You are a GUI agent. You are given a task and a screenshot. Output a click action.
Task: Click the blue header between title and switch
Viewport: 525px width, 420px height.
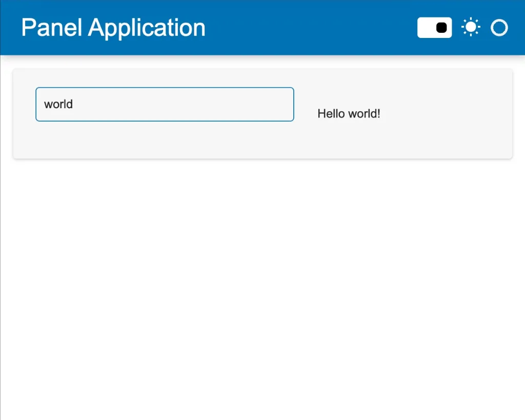pyautogui.click(x=308, y=28)
